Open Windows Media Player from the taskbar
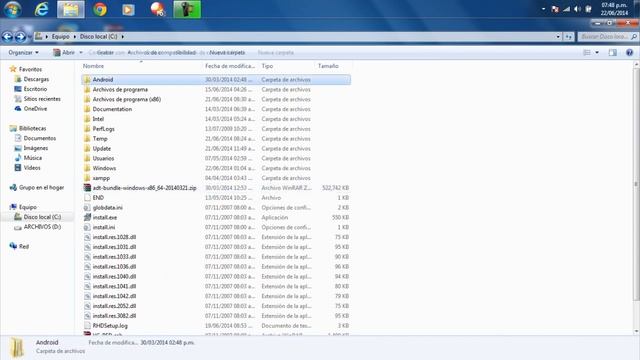This screenshot has height=360, width=640. [x=129, y=9]
